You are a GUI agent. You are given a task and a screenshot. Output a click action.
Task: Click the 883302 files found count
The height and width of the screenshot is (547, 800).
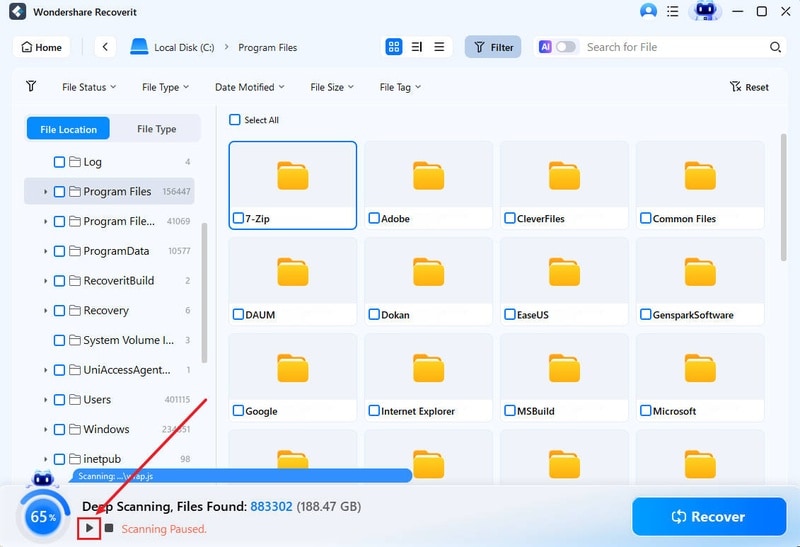click(271, 506)
